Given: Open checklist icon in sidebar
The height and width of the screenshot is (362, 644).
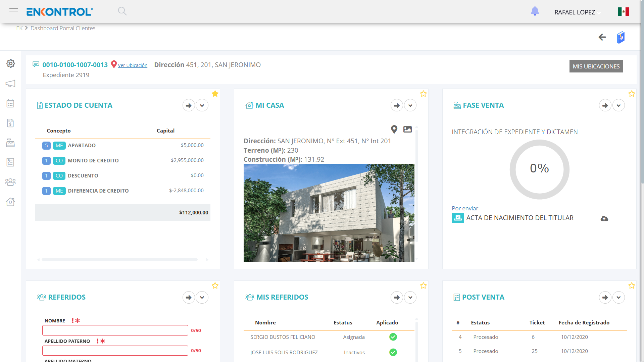Looking at the screenshot, I should pos(10,162).
